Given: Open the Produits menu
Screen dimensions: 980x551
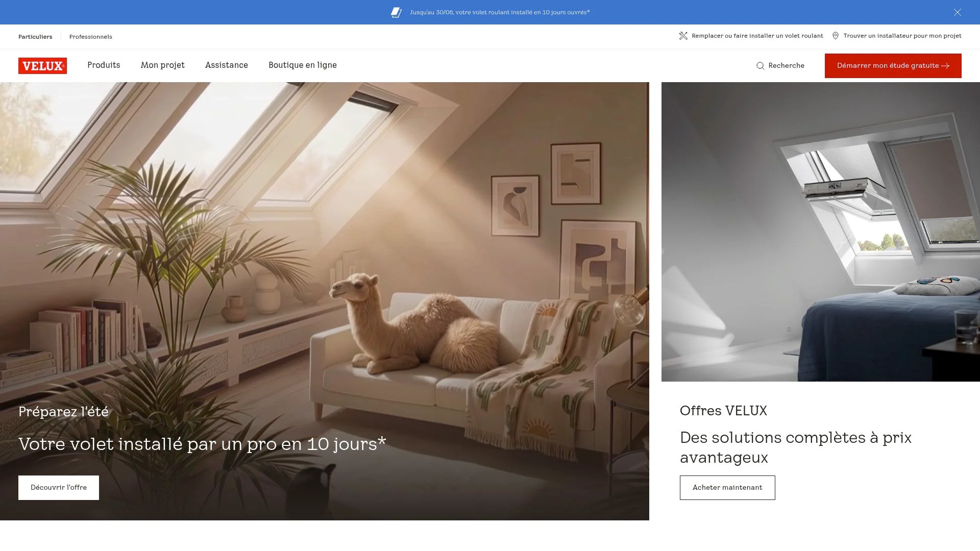Looking at the screenshot, I should (x=104, y=65).
